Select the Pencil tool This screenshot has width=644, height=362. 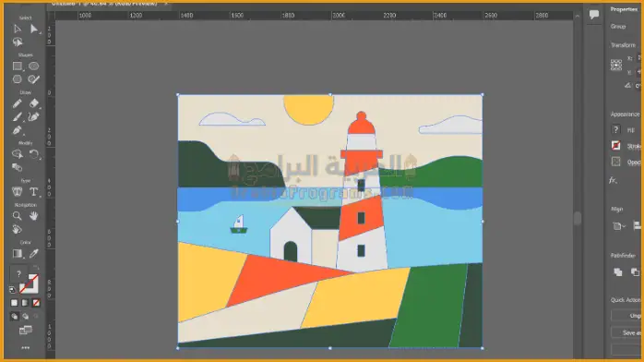[x=18, y=103]
